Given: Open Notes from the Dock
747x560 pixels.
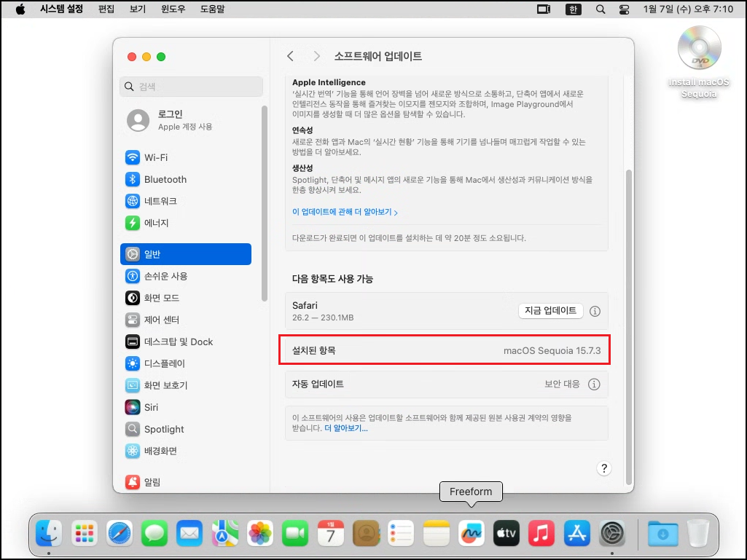Looking at the screenshot, I should (x=436, y=533).
